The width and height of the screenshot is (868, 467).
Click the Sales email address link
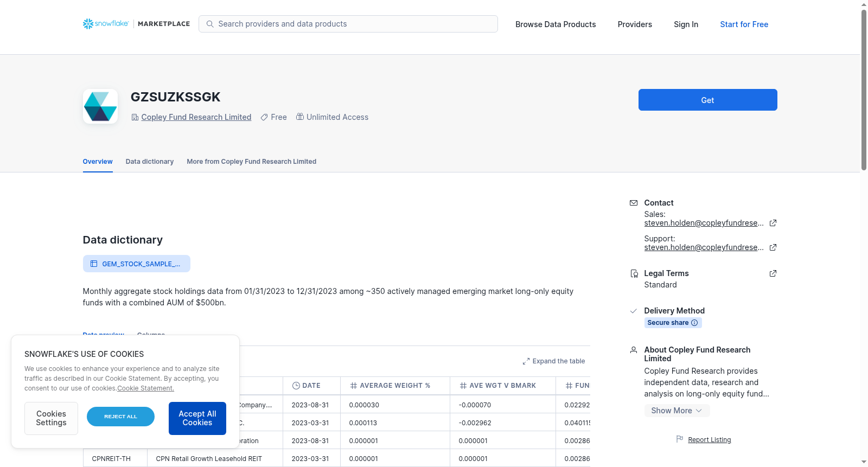click(x=704, y=223)
